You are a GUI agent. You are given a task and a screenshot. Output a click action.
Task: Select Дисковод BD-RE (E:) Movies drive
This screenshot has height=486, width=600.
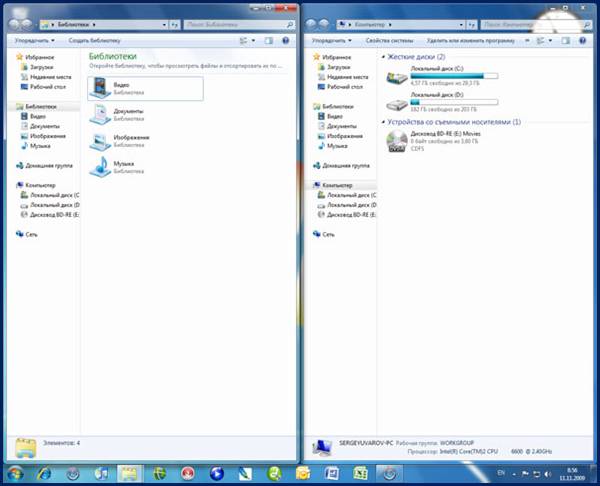[434, 141]
